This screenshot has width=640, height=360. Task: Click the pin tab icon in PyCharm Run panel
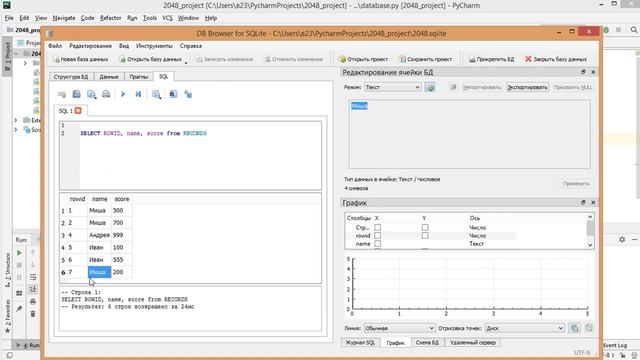click(19, 309)
